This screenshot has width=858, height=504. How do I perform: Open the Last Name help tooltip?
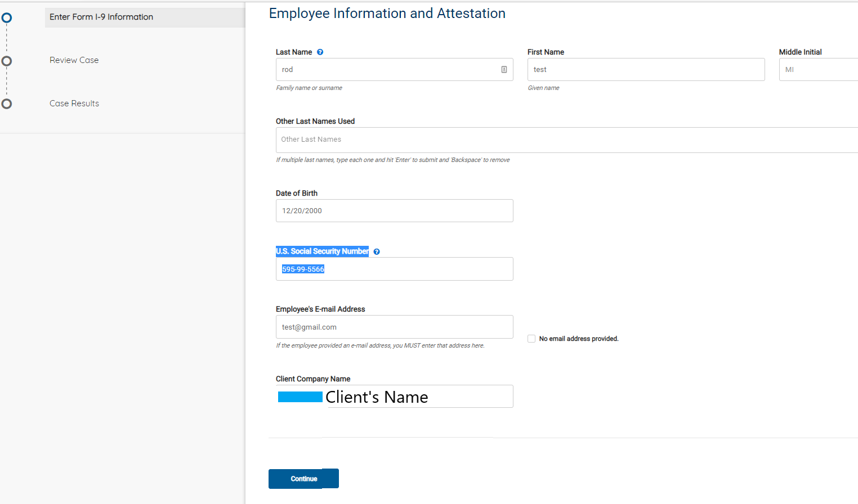pyautogui.click(x=320, y=52)
